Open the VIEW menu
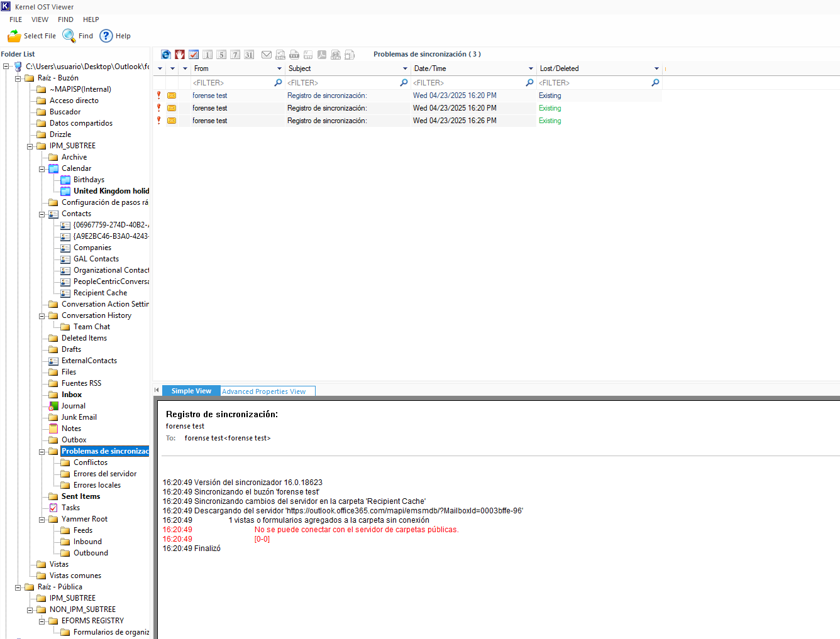The image size is (840, 639). click(40, 19)
